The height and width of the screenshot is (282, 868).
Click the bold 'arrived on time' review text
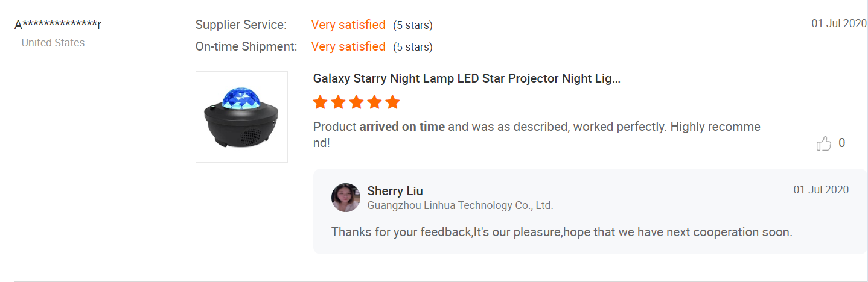coord(402,127)
